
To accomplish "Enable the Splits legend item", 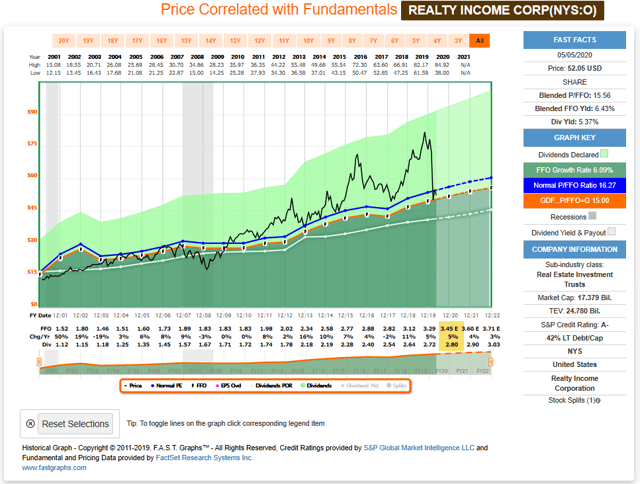I will (x=397, y=386).
